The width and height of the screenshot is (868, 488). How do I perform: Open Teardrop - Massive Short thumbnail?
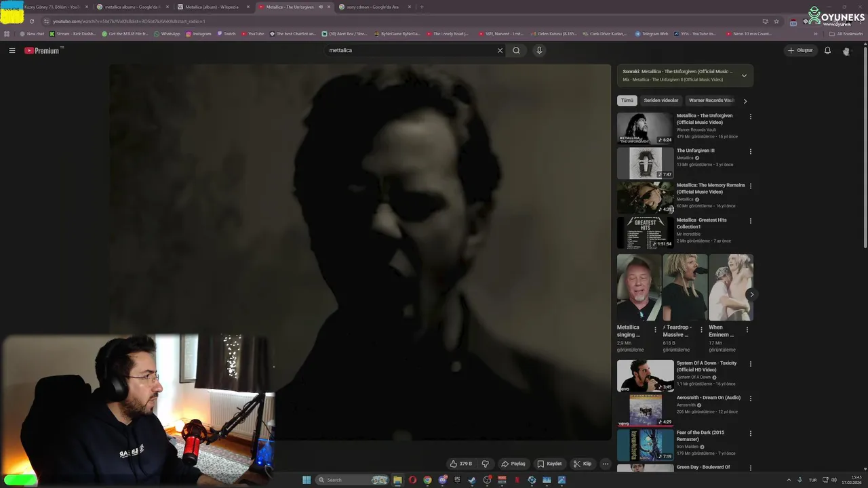tap(685, 287)
